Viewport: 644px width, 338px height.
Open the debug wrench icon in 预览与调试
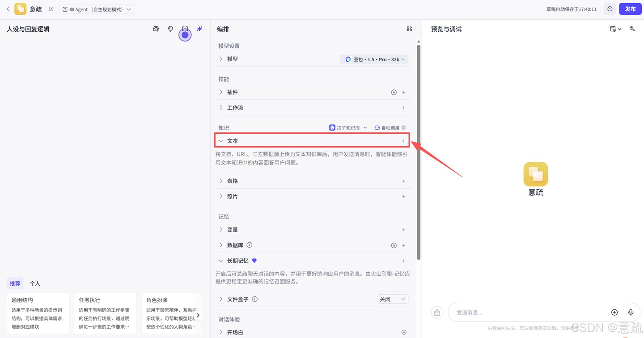[632, 29]
